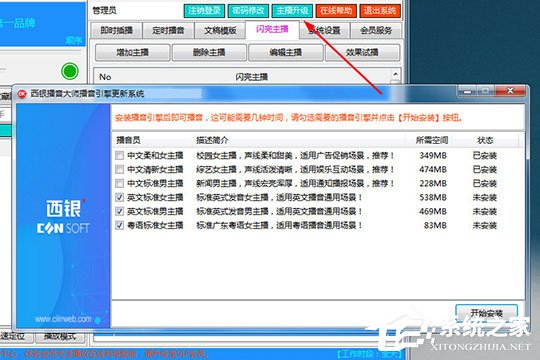
Task: Uncheck 英文标准女主播 checkbox
Action: 119,197
